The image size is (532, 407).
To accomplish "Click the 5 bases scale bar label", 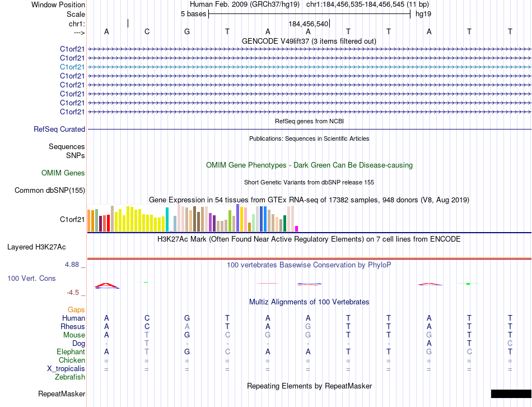I will click(x=193, y=14).
